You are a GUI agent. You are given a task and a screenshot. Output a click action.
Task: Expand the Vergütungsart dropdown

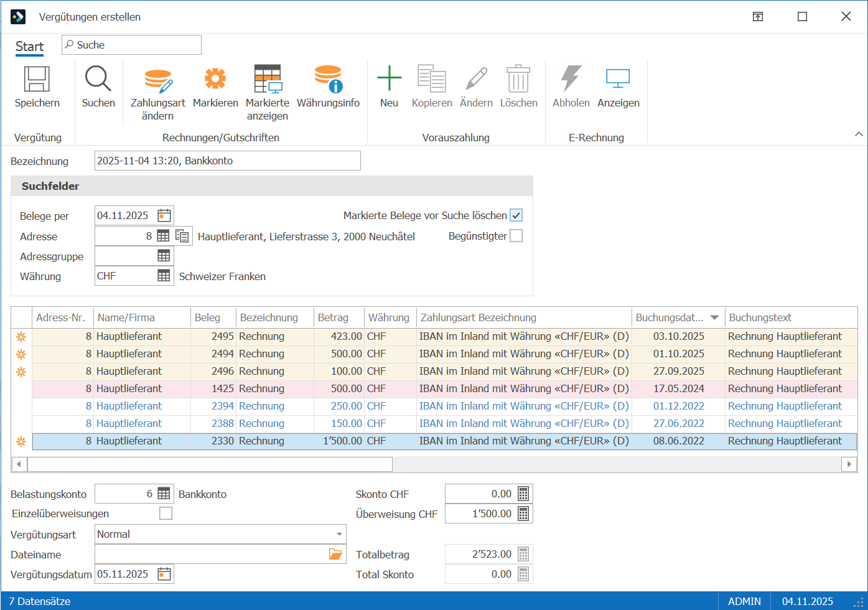click(x=339, y=534)
